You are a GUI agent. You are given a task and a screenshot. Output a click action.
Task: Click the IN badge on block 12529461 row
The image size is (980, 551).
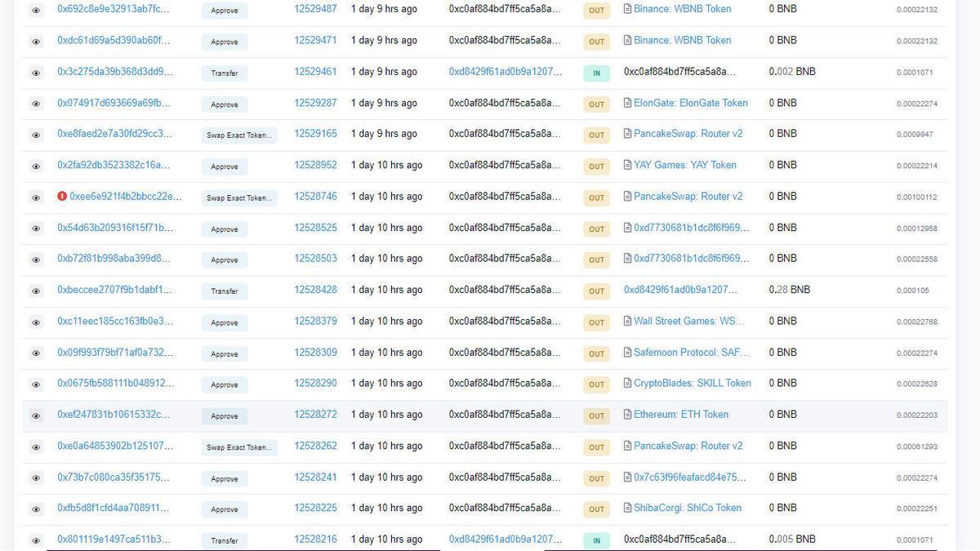pos(596,73)
